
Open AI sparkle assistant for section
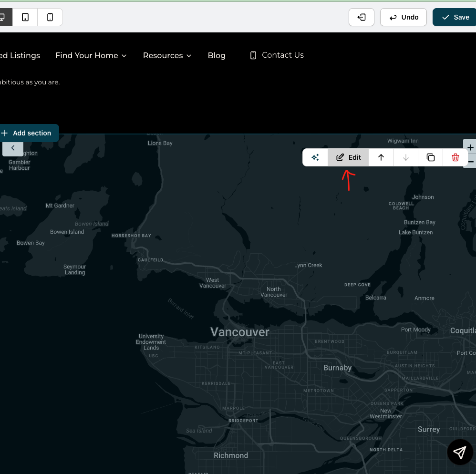pos(315,157)
